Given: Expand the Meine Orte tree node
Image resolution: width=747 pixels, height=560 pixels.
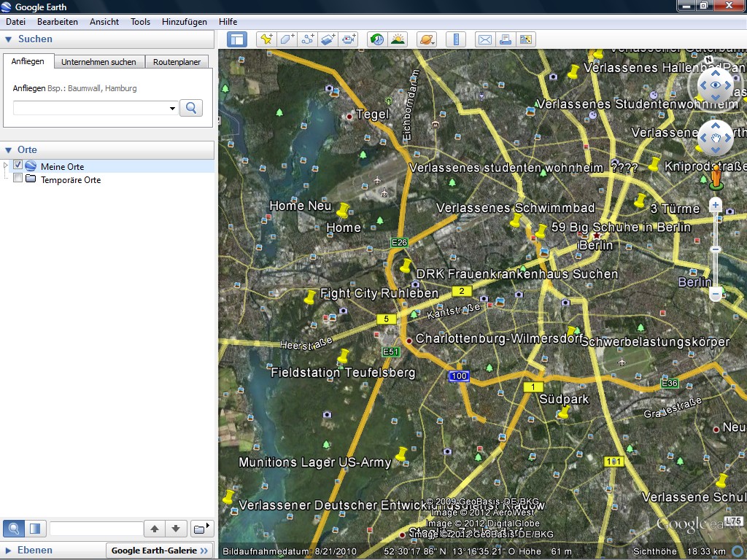Looking at the screenshot, I should [5, 166].
